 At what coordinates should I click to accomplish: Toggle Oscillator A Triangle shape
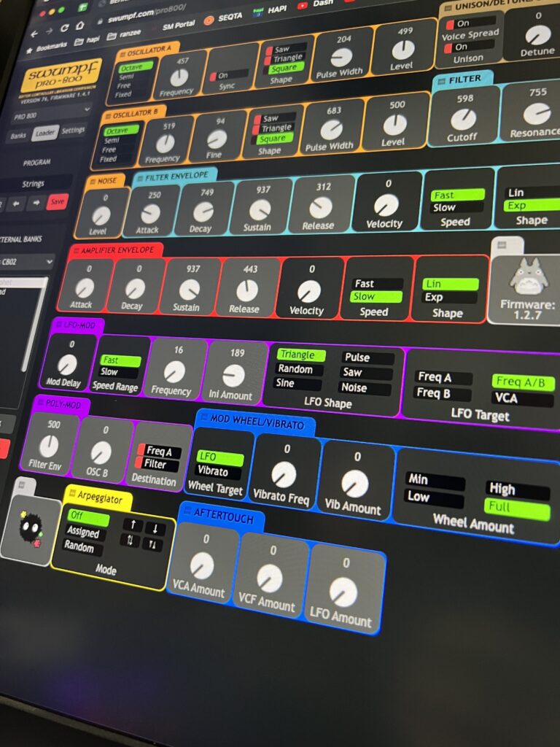pyautogui.click(x=284, y=58)
